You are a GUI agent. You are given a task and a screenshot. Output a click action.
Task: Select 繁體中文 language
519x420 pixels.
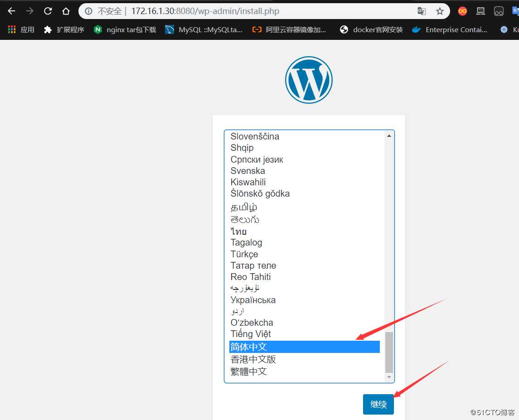305,372
